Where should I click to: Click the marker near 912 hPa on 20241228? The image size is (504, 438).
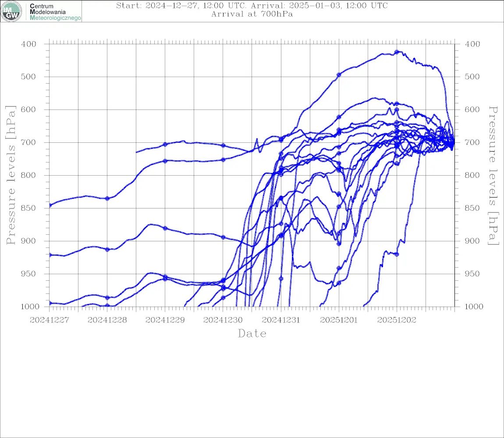click(x=107, y=249)
